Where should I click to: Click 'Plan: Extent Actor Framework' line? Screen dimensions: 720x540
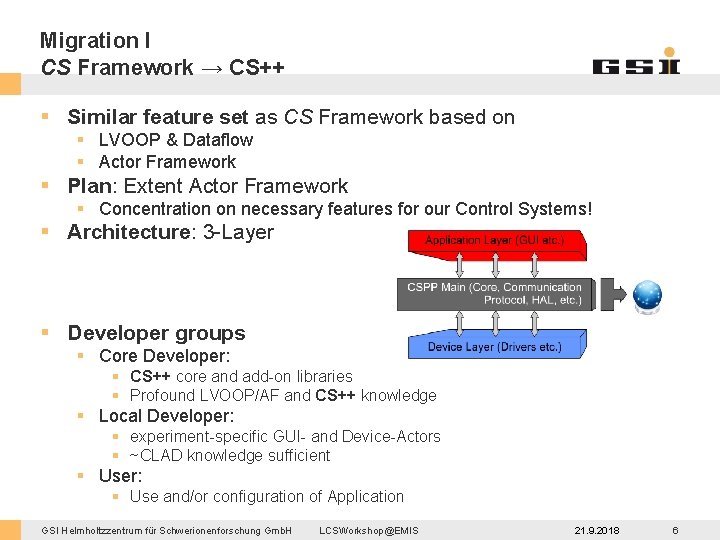point(208,186)
